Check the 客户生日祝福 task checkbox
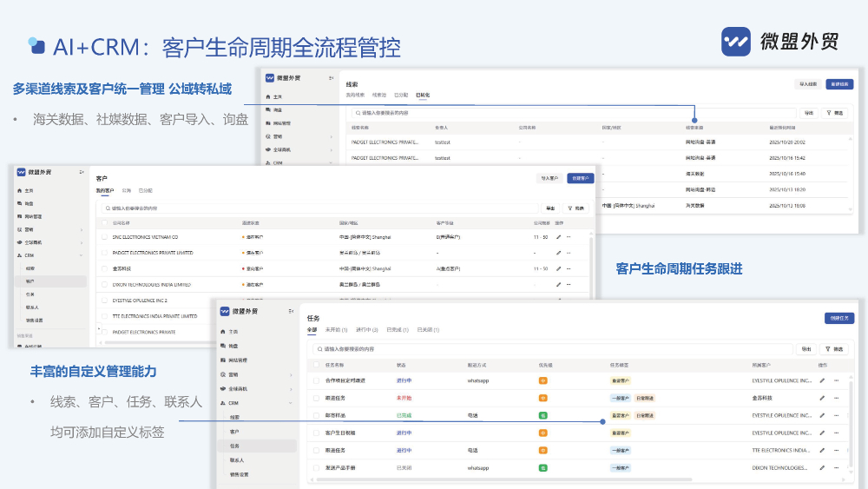The width and height of the screenshot is (868, 489). tap(317, 433)
